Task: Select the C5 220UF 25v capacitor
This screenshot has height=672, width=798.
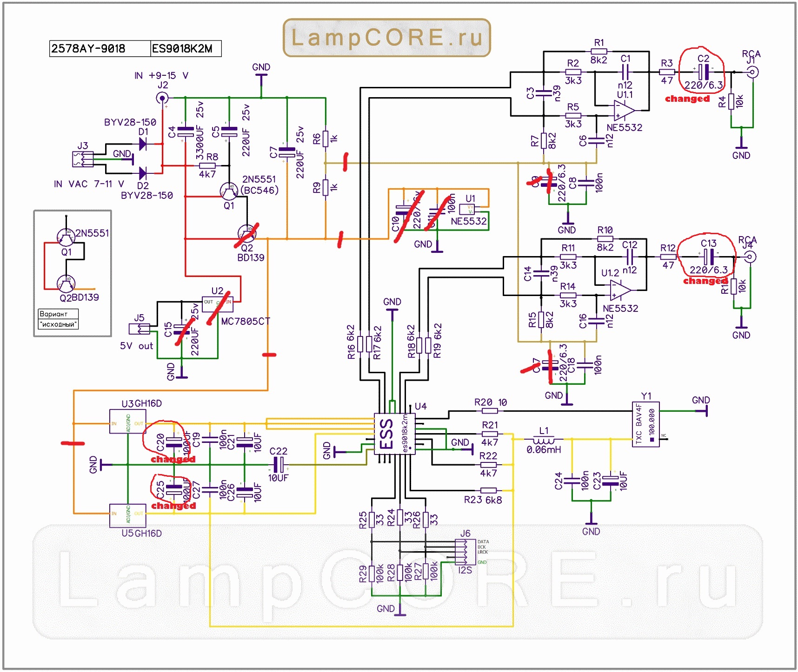Action: pyautogui.click(x=229, y=132)
